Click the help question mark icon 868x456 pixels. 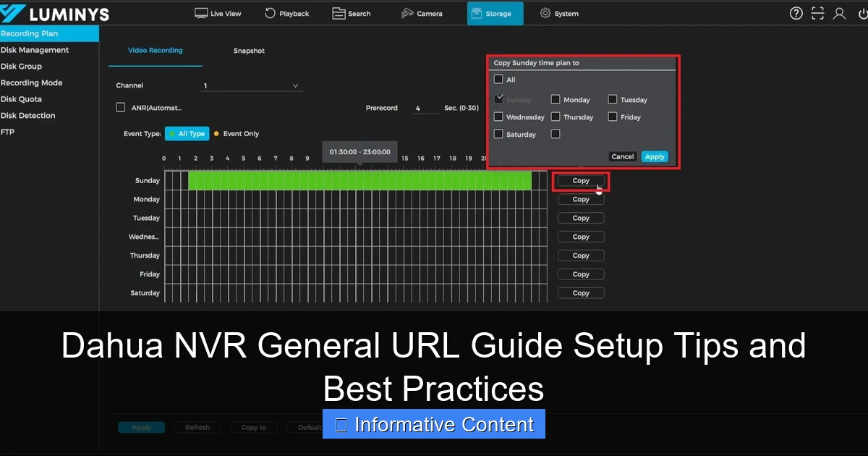coord(796,13)
